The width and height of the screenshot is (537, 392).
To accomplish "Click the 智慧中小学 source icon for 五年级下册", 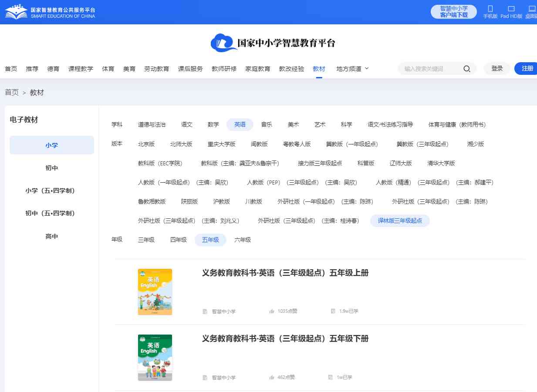I will [x=205, y=377].
